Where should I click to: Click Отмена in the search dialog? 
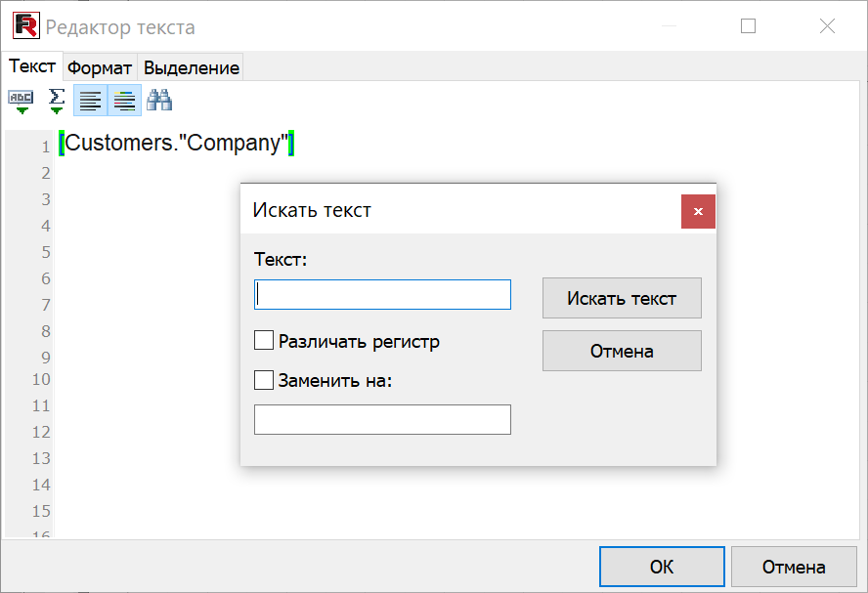[622, 351]
